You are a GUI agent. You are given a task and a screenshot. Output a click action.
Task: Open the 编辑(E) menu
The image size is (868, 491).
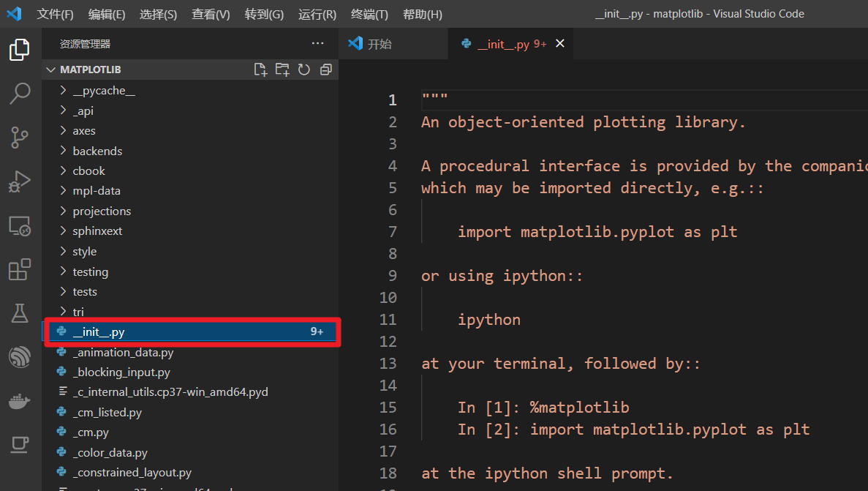coord(106,15)
